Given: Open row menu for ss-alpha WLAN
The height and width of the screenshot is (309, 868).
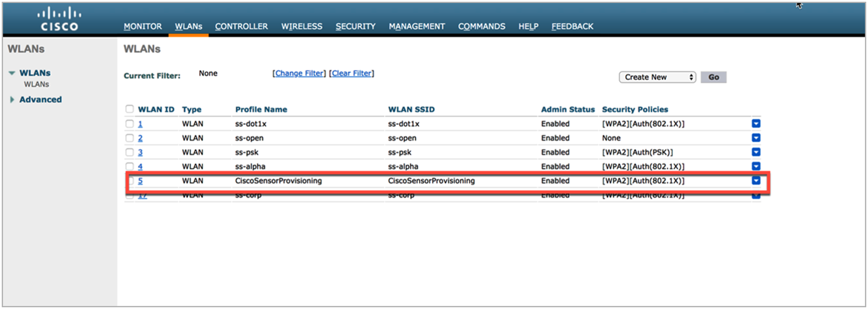Looking at the screenshot, I should pyautogui.click(x=756, y=166).
